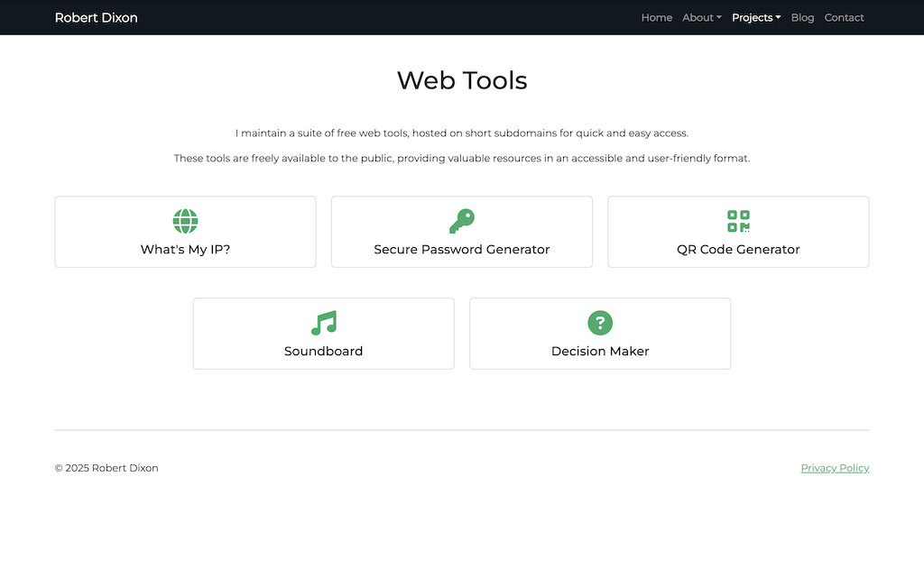The width and height of the screenshot is (924, 578).
Task: Click the paragraph starting "I maintain a suite"
Action: click(x=462, y=133)
